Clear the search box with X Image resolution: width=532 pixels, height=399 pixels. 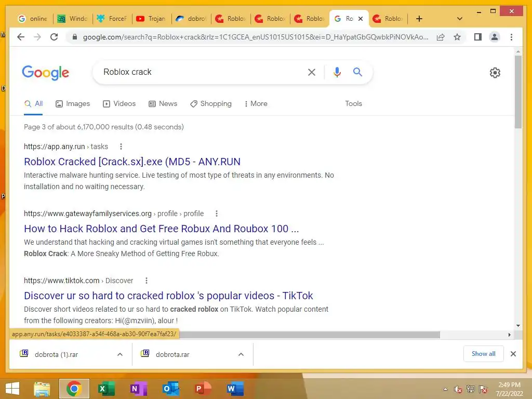coord(312,72)
